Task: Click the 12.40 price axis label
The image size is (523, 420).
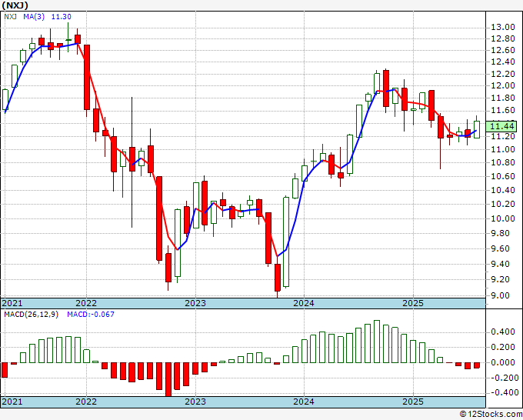Action: pyautogui.click(x=503, y=62)
